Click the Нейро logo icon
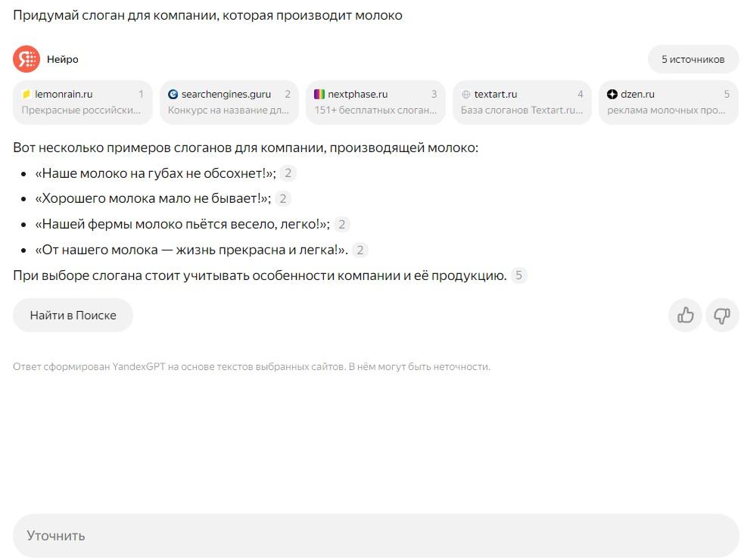This screenshot has height=560, width=744. [25, 58]
